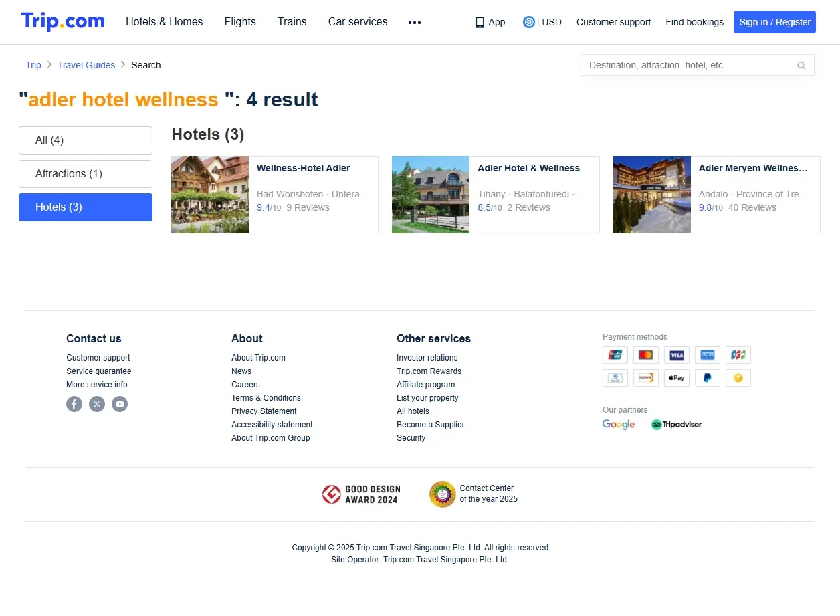The image size is (840, 616).
Task: Select the Hotels (3) filter tab
Action: point(86,207)
